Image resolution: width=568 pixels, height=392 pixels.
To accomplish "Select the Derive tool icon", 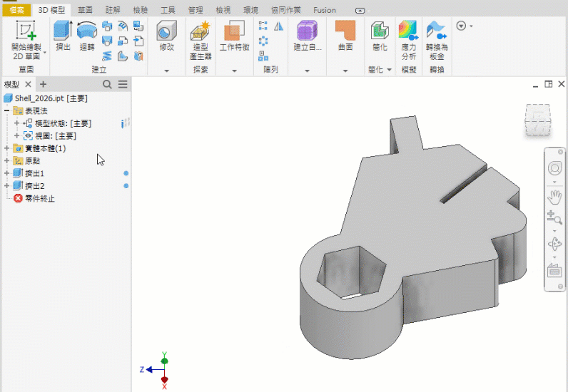I will coord(123,41).
